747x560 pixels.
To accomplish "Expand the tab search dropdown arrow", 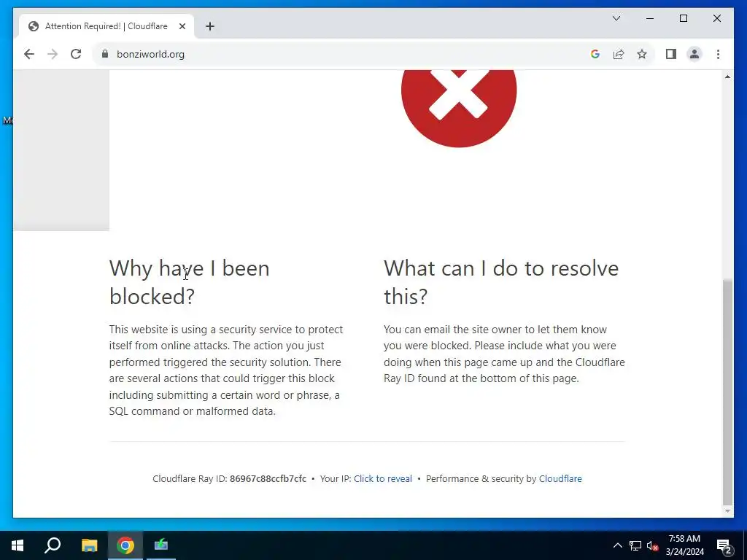I will pyautogui.click(x=616, y=18).
